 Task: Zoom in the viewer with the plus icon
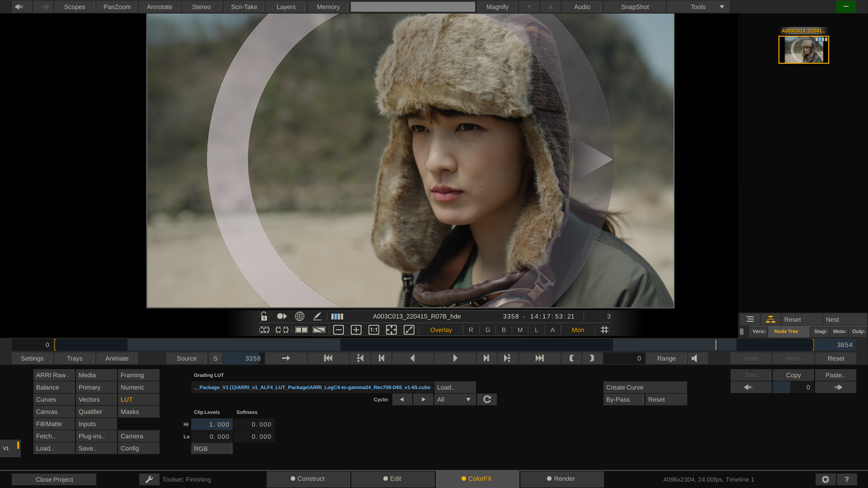(356, 330)
